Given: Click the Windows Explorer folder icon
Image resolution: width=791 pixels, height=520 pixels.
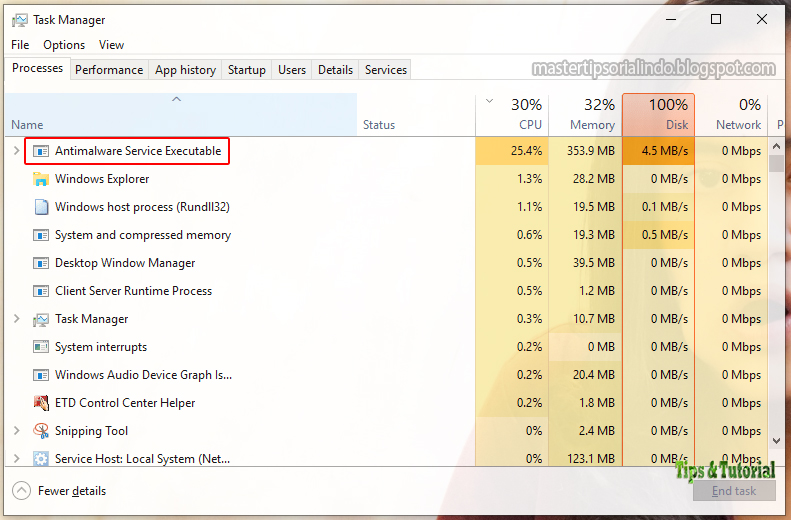Looking at the screenshot, I should coord(41,179).
